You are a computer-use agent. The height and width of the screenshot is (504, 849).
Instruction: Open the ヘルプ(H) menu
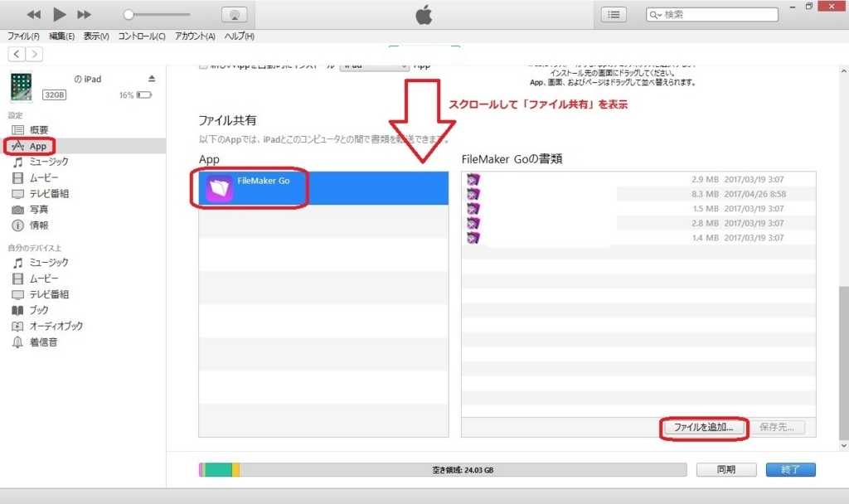click(x=240, y=36)
